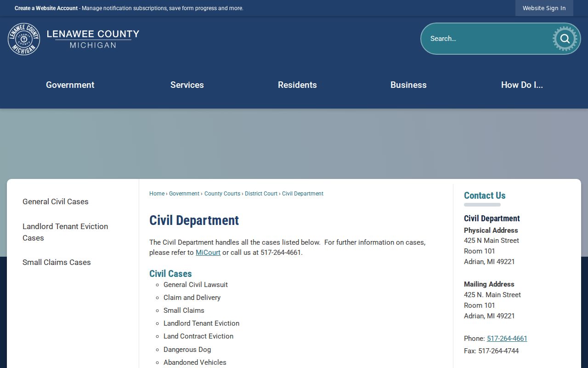Open the Residents menu
The image size is (588, 368).
click(297, 85)
